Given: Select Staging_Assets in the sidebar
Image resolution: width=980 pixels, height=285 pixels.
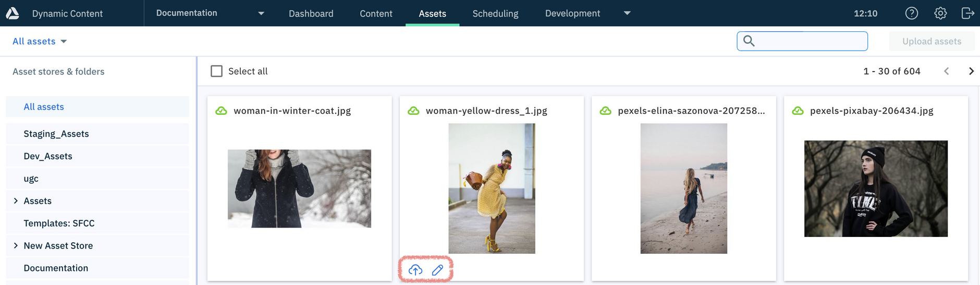Looking at the screenshot, I should (x=56, y=134).
